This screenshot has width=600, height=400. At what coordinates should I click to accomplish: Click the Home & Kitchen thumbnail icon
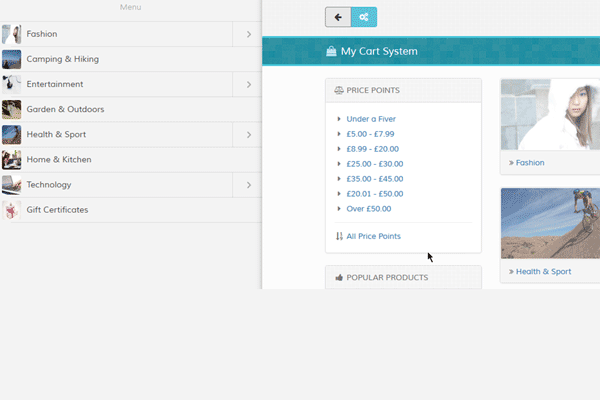[11, 160]
